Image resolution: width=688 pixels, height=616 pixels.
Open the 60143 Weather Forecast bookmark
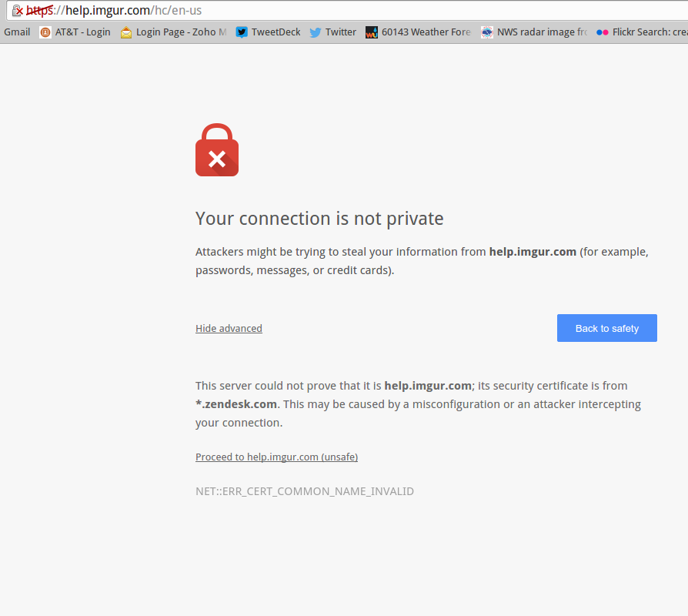[x=426, y=32]
